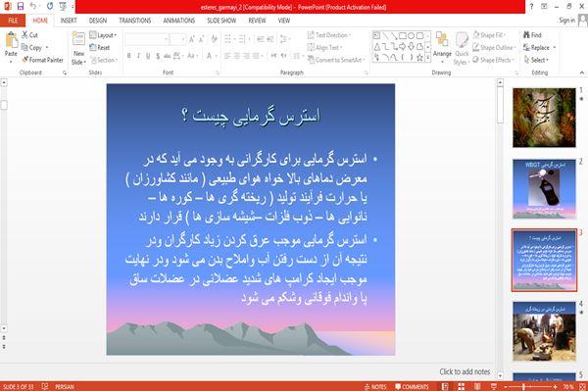The image size is (588, 391).
Task: Click the Undo arrow icon
Action: coord(33,6)
